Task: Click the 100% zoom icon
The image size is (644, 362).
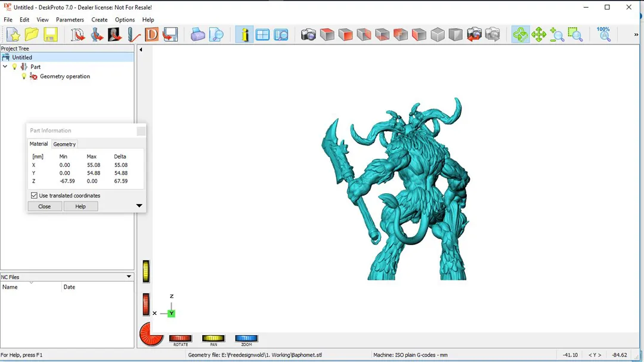Action: (x=603, y=35)
